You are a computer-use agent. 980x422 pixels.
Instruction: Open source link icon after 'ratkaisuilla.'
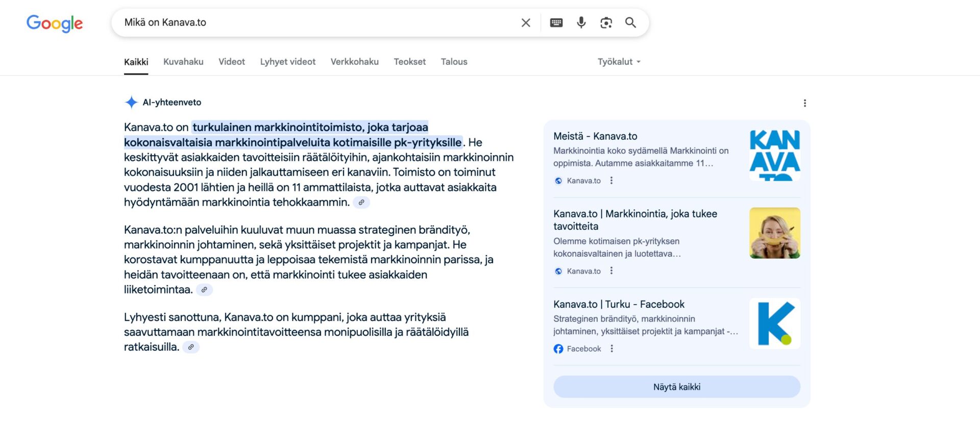[x=191, y=347]
